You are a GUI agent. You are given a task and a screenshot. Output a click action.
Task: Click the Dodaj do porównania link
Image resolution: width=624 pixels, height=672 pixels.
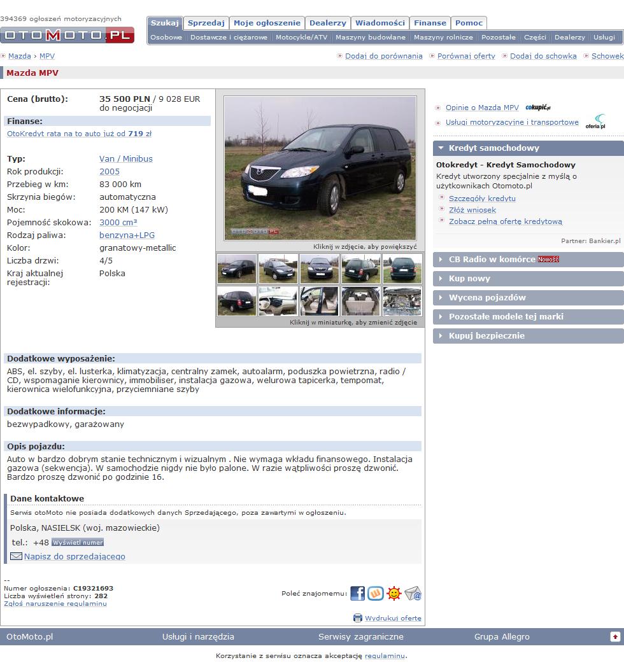383,56
